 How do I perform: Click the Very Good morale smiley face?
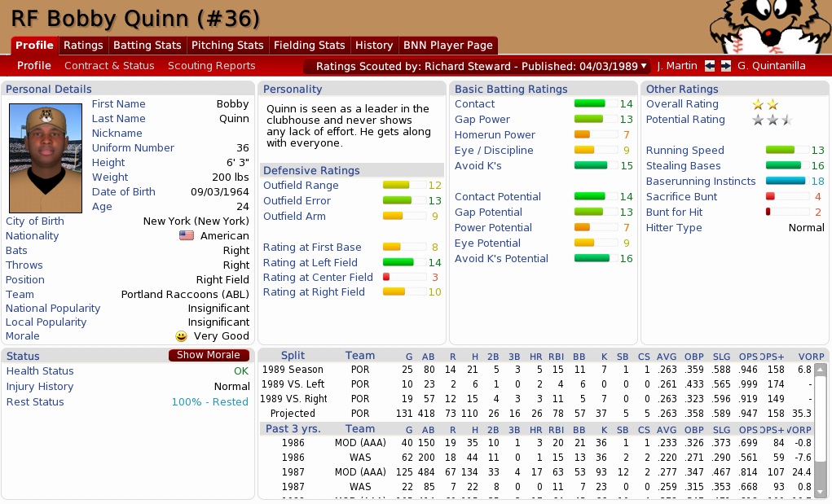point(181,336)
